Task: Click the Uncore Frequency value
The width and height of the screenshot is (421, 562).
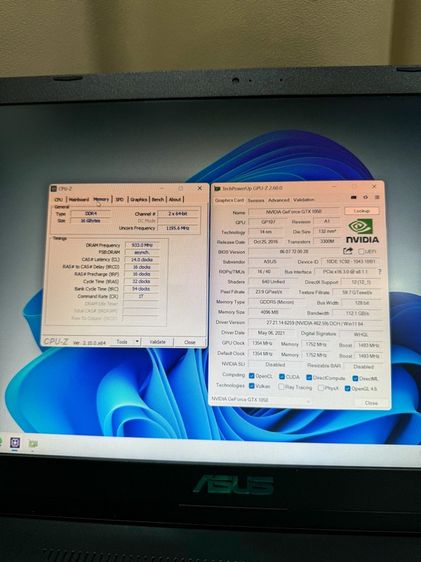Action: pyautogui.click(x=178, y=228)
